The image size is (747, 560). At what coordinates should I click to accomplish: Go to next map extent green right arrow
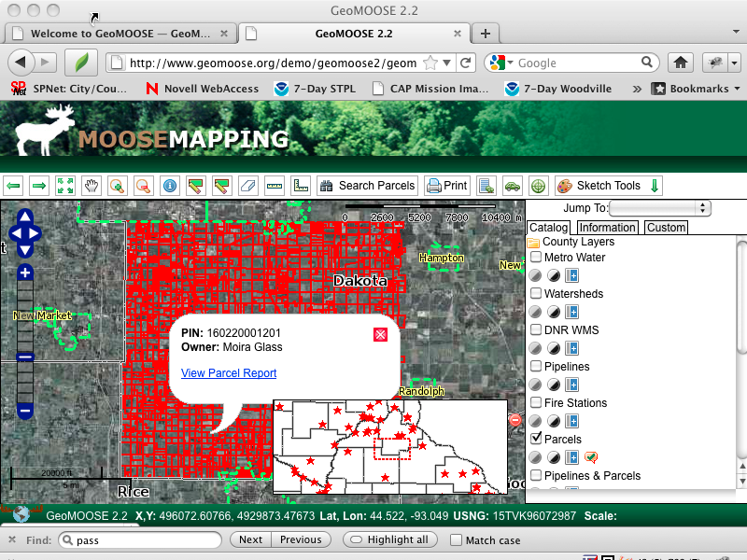pyautogui.click(x=39, y=186)
